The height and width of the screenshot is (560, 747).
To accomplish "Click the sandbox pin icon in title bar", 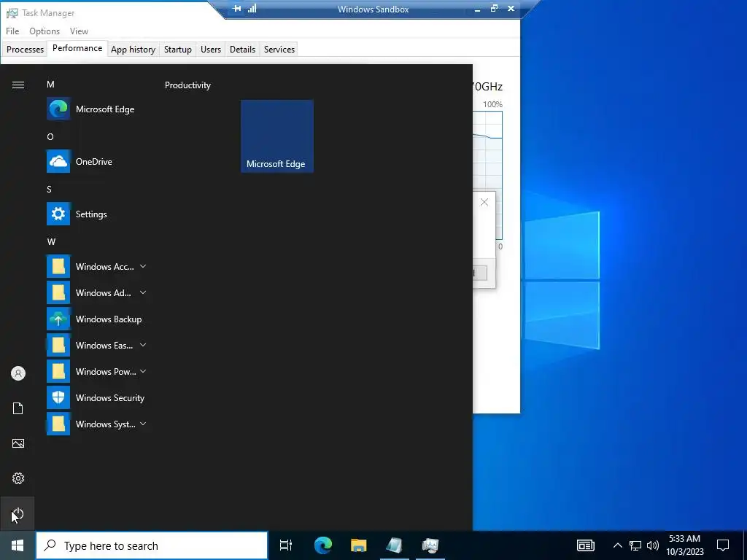I will (237, 9).
